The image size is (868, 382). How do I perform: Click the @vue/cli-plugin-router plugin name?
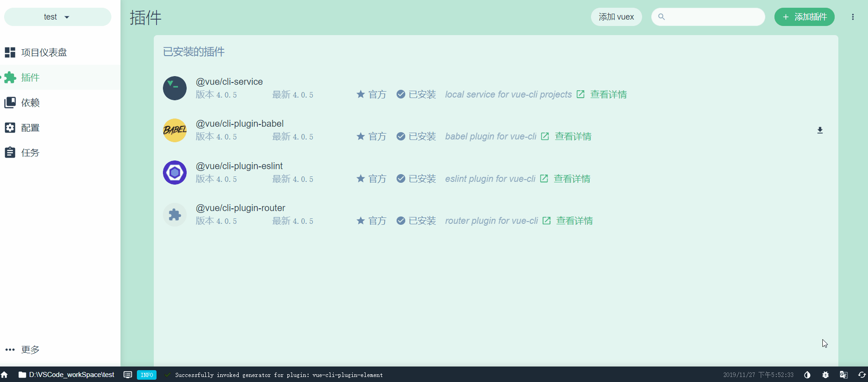pyautogui.click(x=241, y=208)
